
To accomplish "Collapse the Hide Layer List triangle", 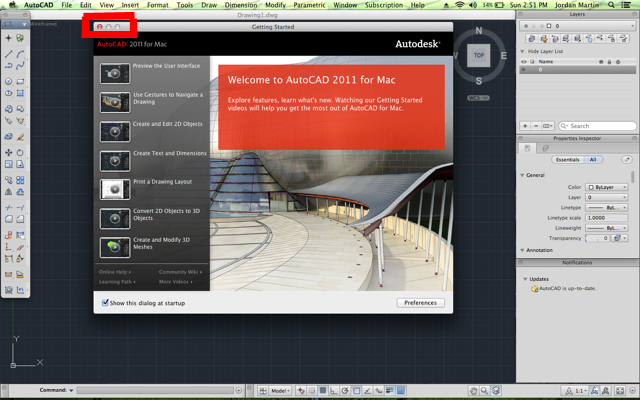I will [x=522, y=51].
